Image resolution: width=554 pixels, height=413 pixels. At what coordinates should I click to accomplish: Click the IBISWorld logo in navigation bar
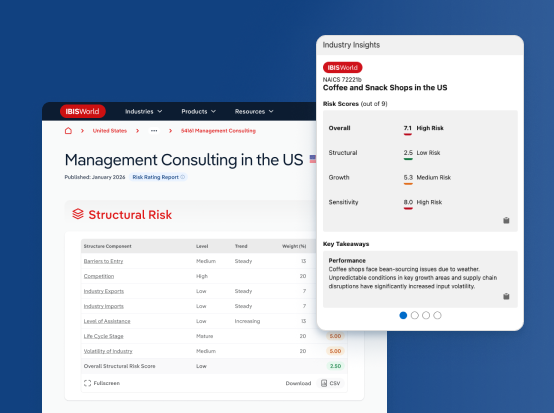pyautogui.click(x=83, y=111)
